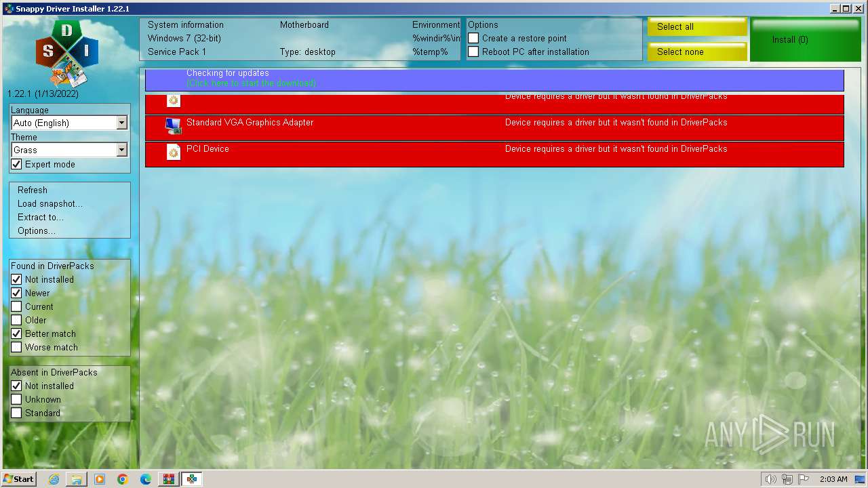This screenshot has width=868, height=488.
Task: Open the Language dropdown
Action: point(69,123)
